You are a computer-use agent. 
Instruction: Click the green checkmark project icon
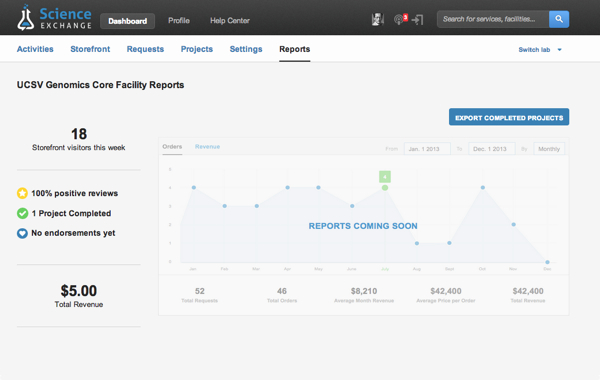pos(22,213)
